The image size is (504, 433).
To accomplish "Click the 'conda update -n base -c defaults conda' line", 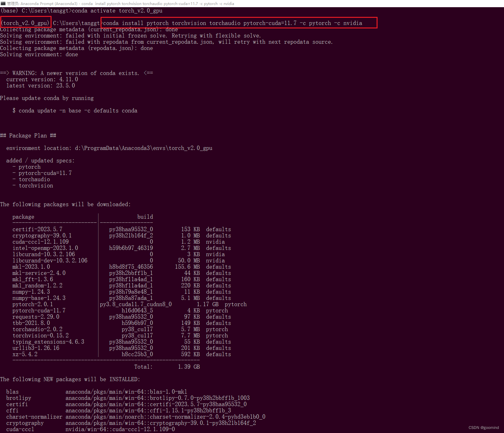I will tap(75, 111).
